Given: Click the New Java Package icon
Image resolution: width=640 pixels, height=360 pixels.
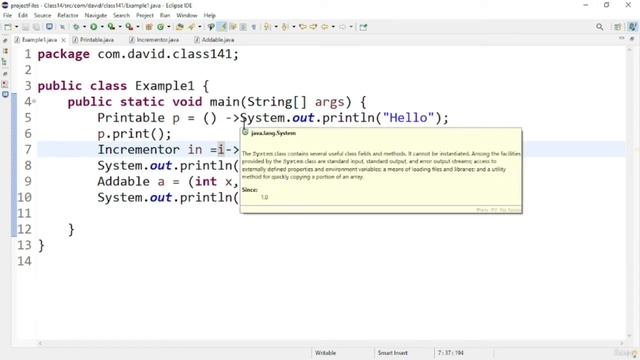Looking at the screenshot, I should (149, 27).
